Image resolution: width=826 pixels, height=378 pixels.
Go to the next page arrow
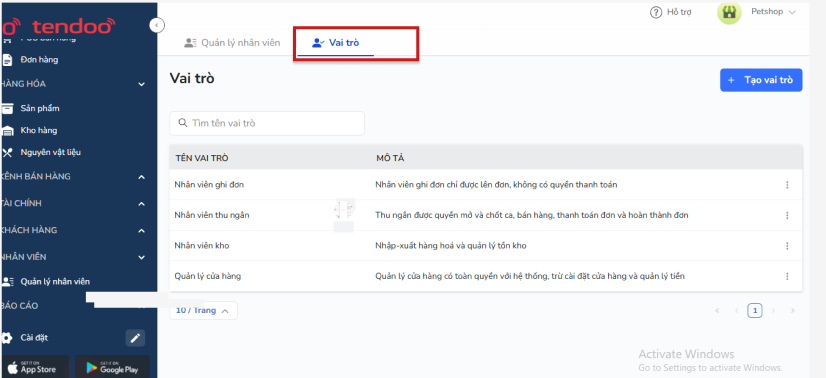pyautogui.click(x=773, y=311)
